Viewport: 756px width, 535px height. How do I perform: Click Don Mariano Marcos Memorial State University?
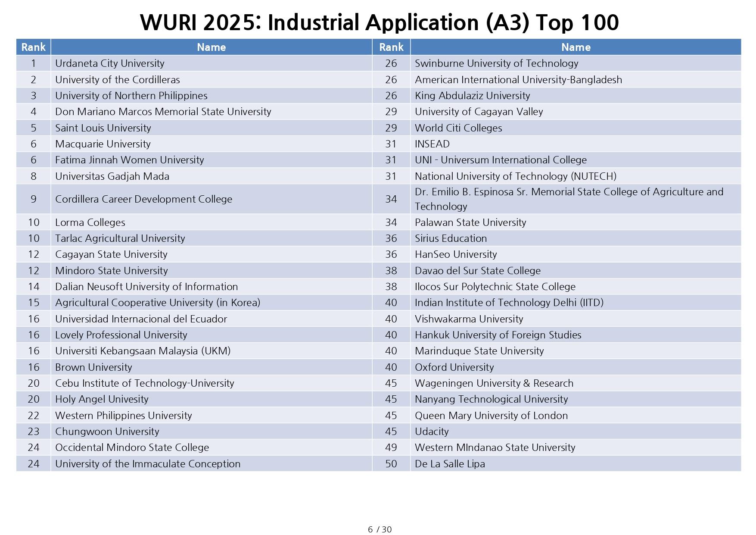click(x=163, y=112)
